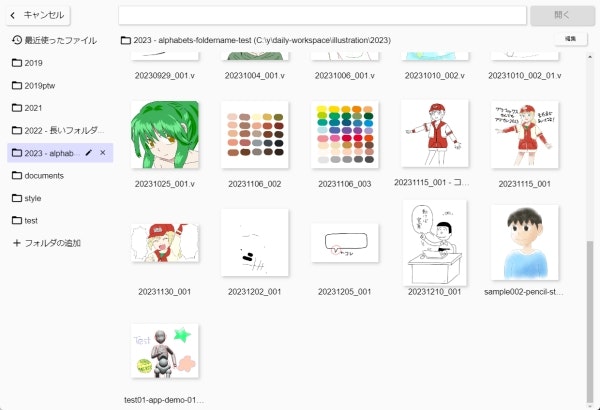Screen dimensions: 600x410
Task: Select colorful palette thumbnail 20231106_003
Action: click(345, 135)
